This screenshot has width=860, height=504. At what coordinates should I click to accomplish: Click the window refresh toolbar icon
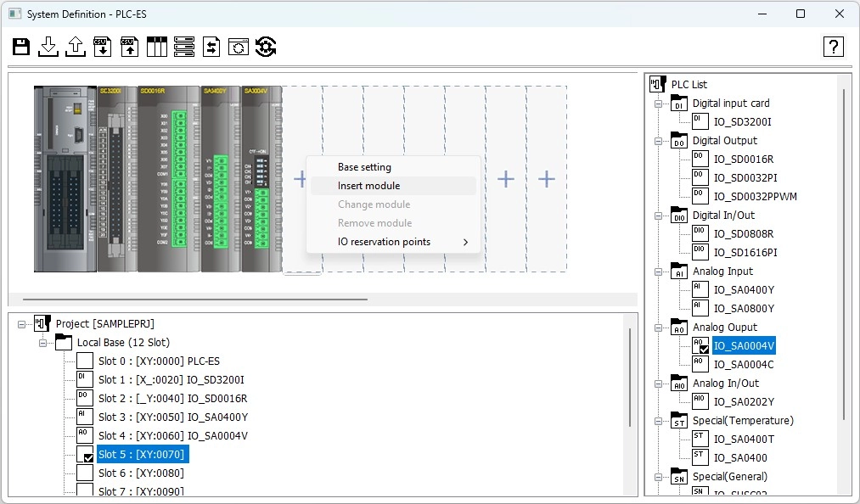tap(238, 47)
